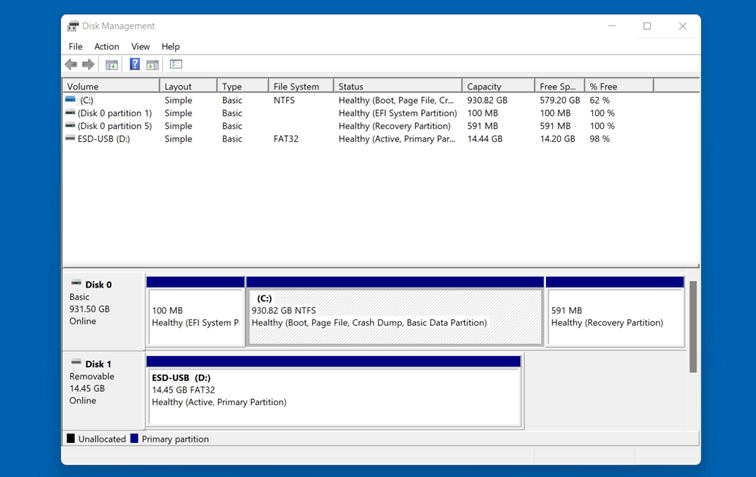
Task: Click the Forward arrow toolbar icon
Action: point(88,64)
